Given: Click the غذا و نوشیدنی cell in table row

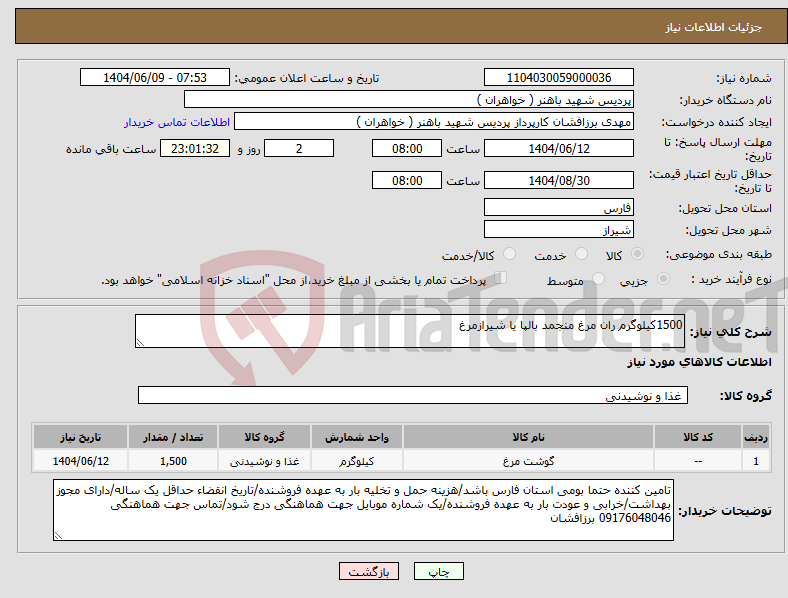Looking at the screenshot, I should [264, 461].
